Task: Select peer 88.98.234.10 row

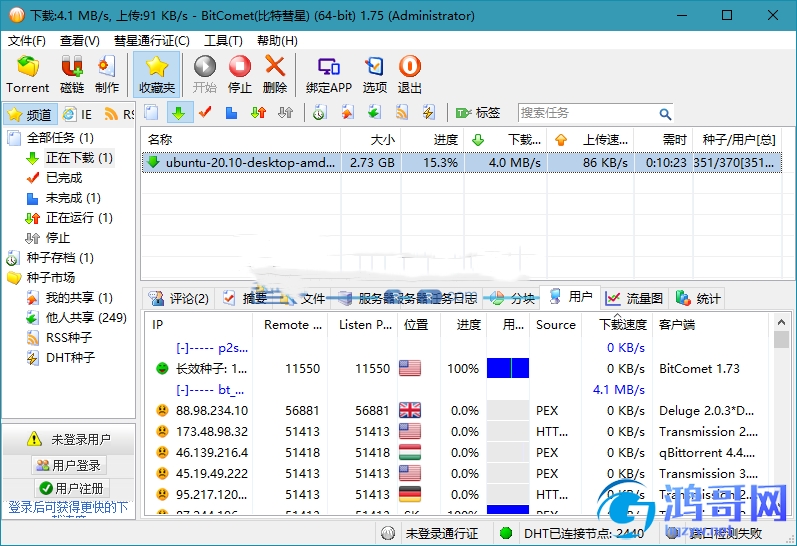Action: coord(457,410)
